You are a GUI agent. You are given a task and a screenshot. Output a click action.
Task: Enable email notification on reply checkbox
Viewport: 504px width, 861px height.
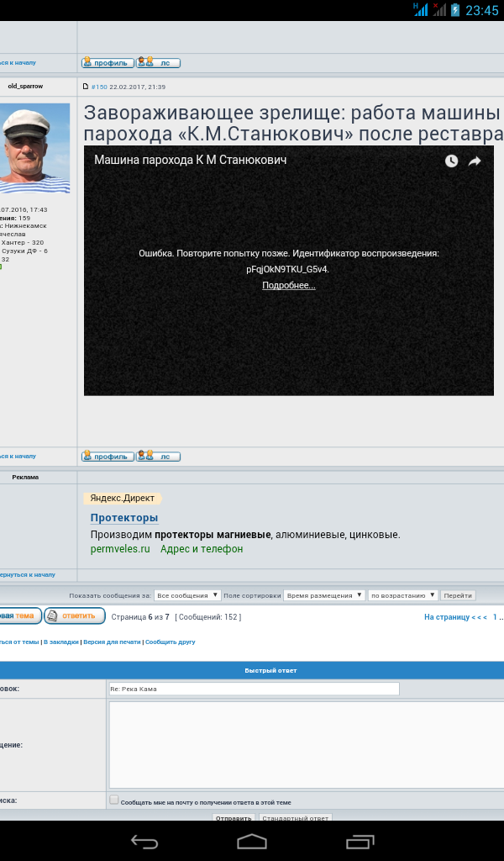point(114,800)
